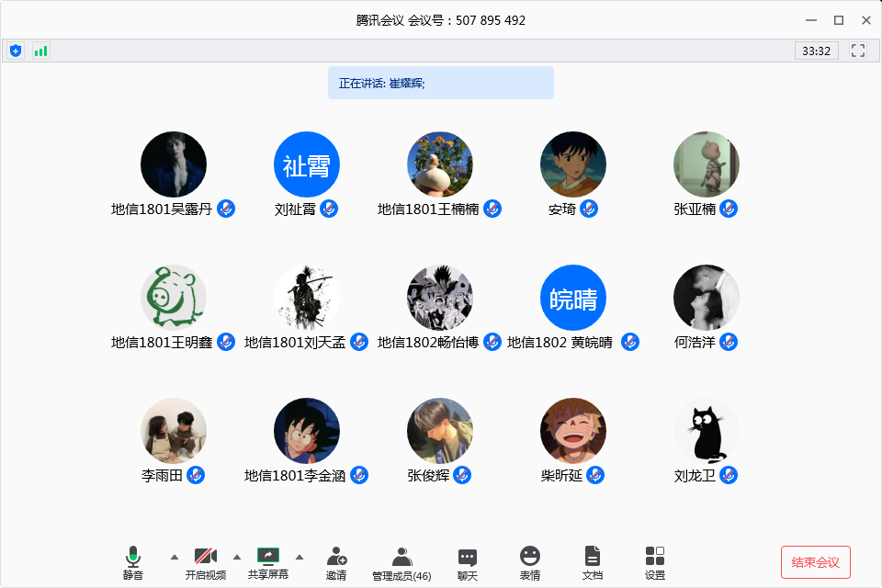Viewport: 882px width, 588px height.
Task: Open the Invite (邀请) panel
Action: 336,562
